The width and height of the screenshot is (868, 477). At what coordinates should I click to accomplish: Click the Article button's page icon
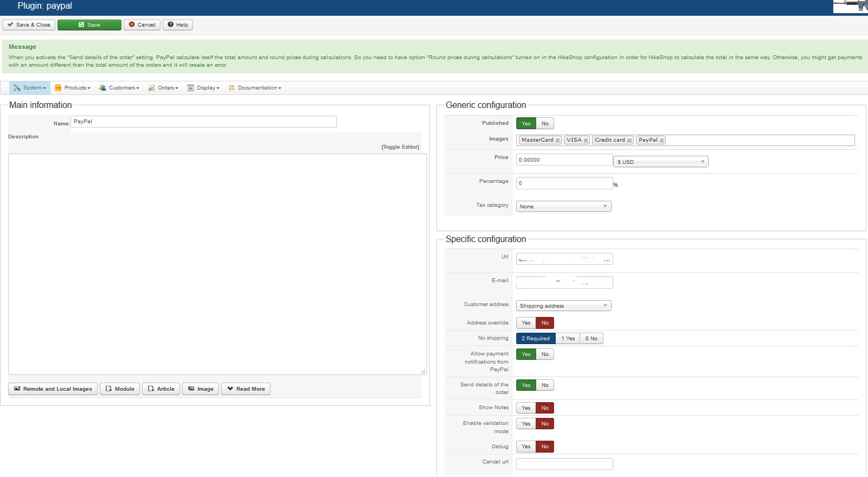pyautogui.click(x=151, y=389)
